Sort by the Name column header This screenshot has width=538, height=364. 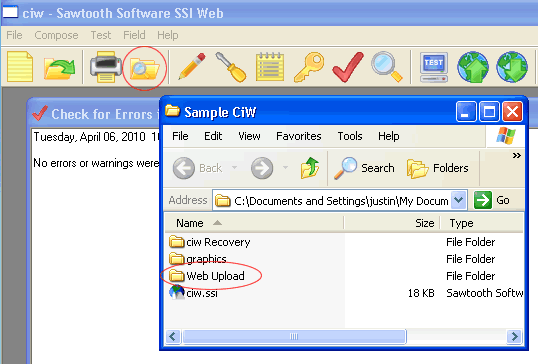(x=254, y=223)
